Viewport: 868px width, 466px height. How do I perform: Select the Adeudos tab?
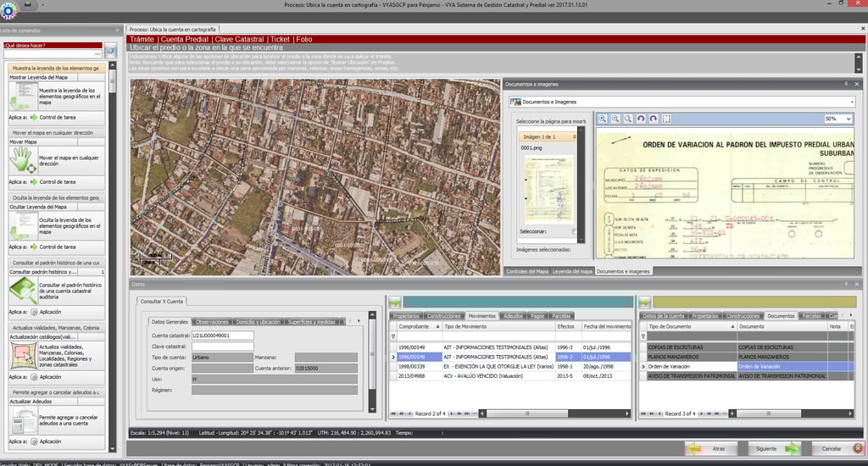tap(513, 315)
